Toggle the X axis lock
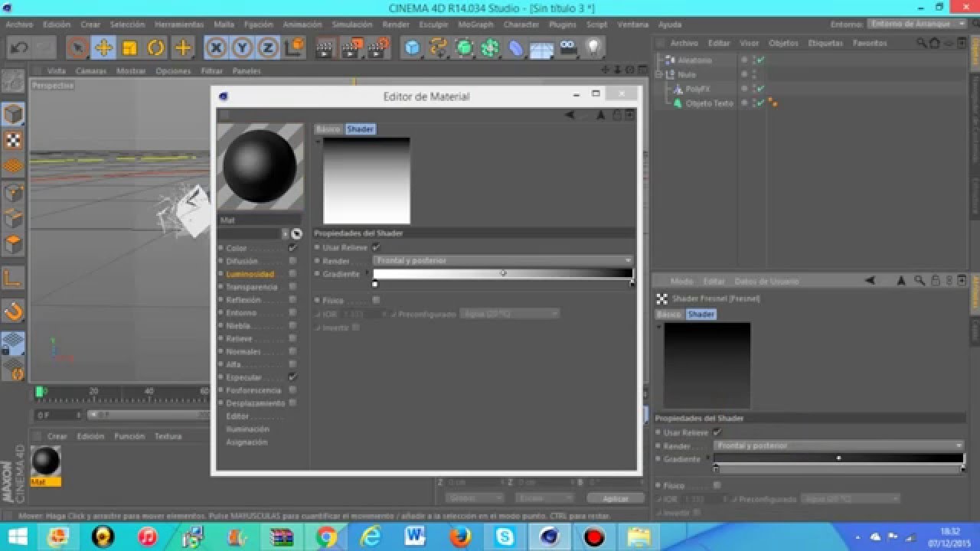 pyautogui.click(x=217, y=48)
